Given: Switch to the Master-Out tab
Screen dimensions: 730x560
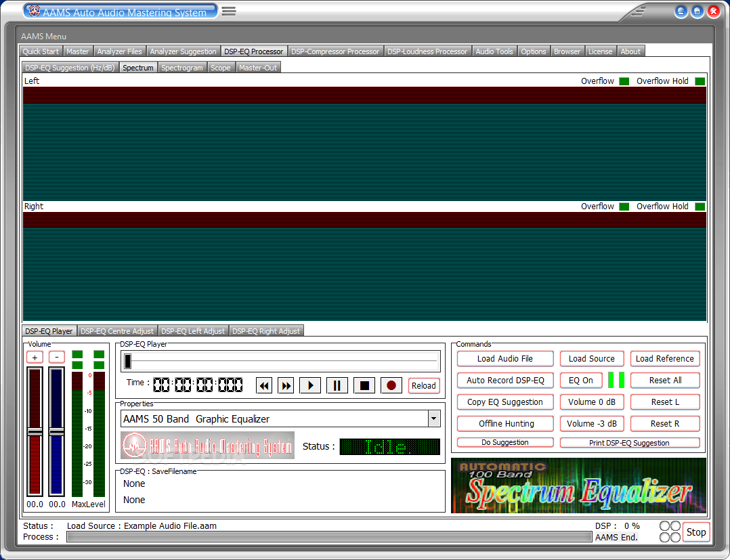Looking at the screenshot, I should point(258,68).
